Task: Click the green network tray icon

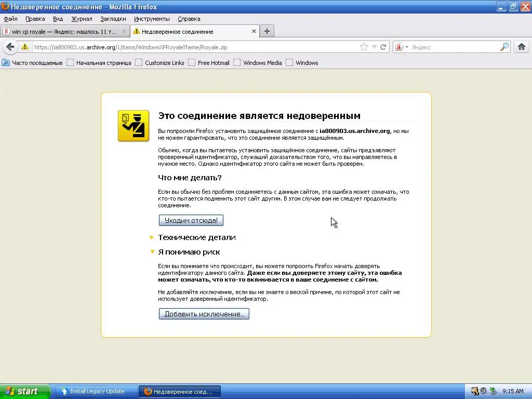Action: point(494,391)
